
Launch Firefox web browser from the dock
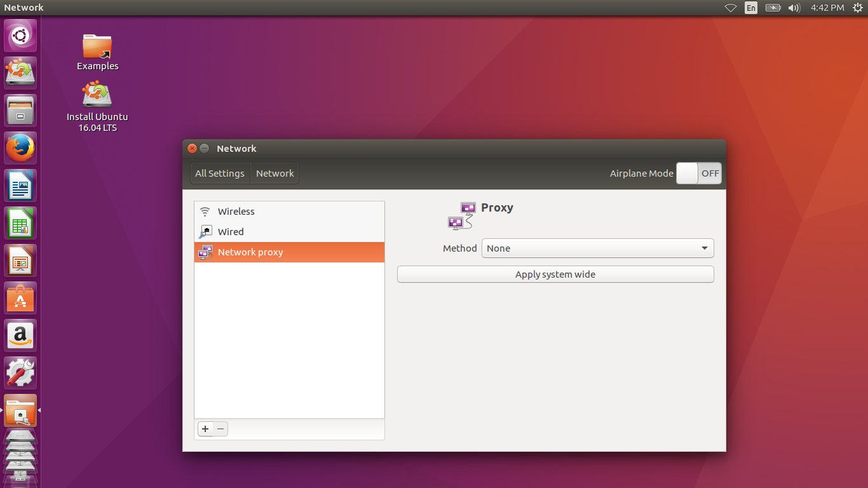(21, 148)
